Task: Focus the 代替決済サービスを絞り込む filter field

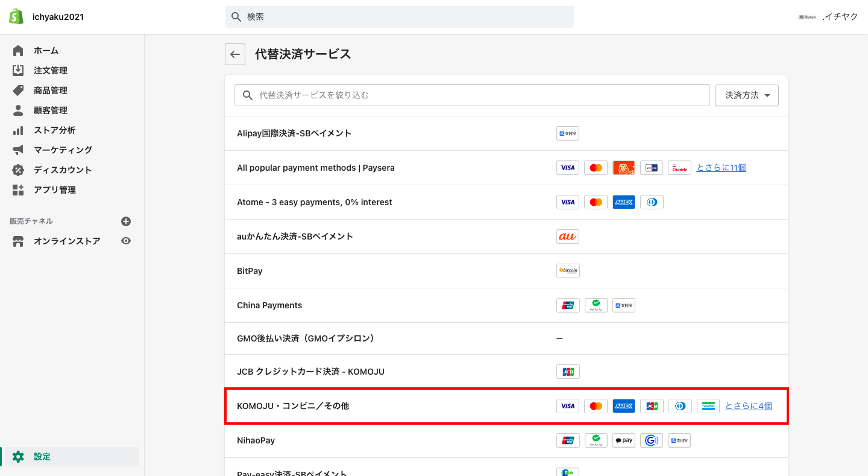Action: [x=472, y=95]
